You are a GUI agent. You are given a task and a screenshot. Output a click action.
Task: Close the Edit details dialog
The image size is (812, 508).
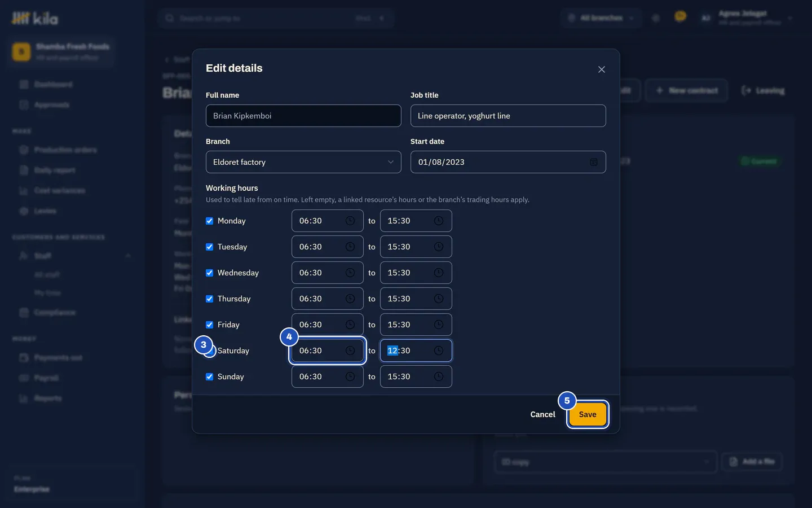tap(602, 69)
